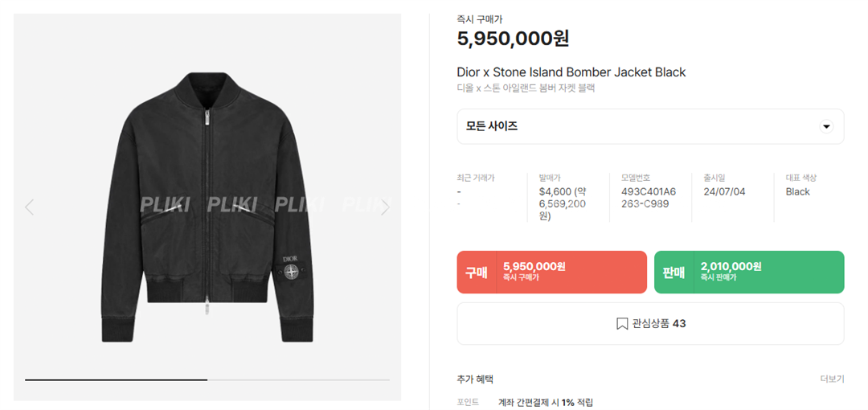The height and width of the screenshot is (410, 868).
Task: Click the Korean product name subtitle
Action: pos(526,88)
